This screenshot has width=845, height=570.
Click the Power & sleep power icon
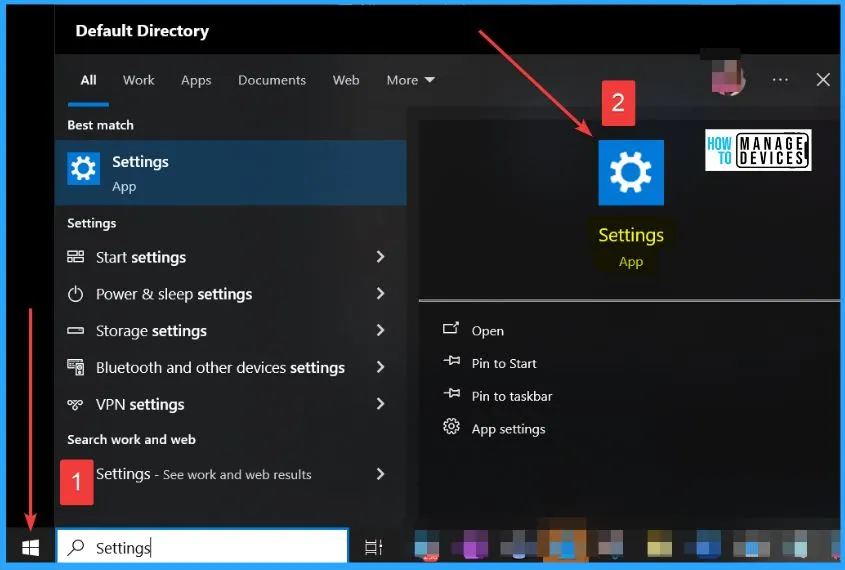pos(75,294)
